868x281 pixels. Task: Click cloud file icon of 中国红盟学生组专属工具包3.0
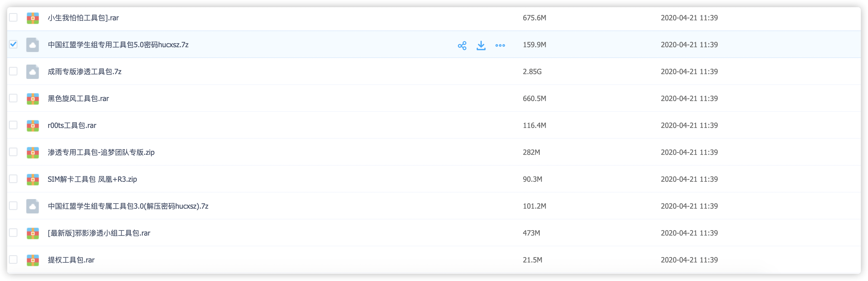click(33, 206)
